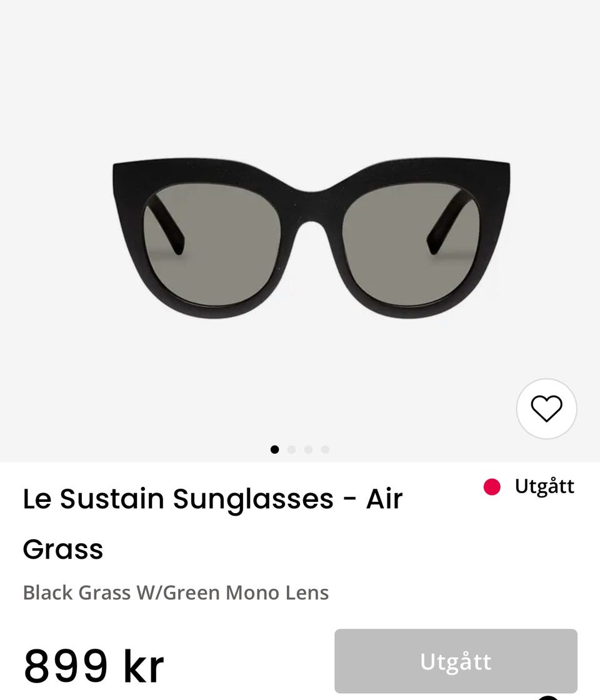Image resolution: width=600 pixels, height=700 pixels.
Task: Click the grayed-out Utgått button
Action: pos(456,661)
